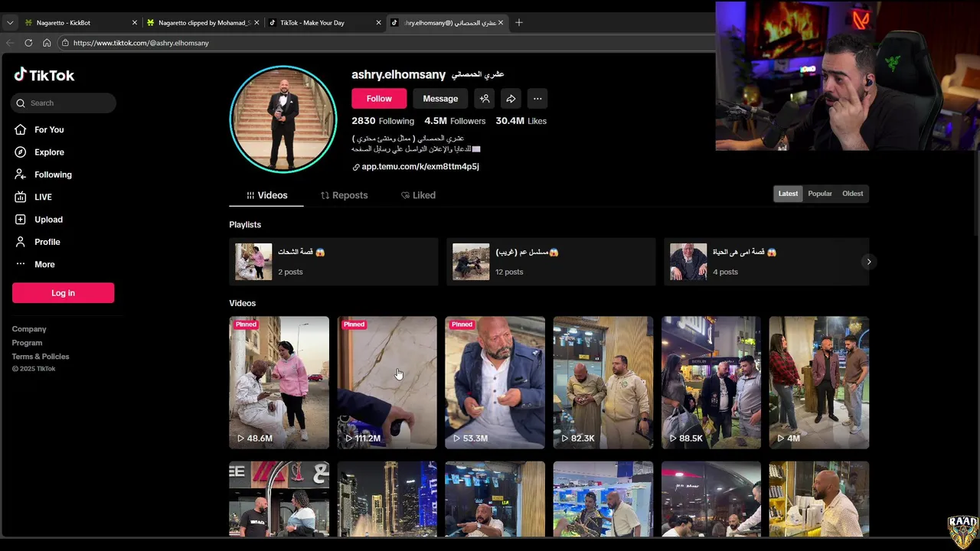Viewport: 980px width, 551px height.
Task: Open the playlist with 12 posts
Action: (551, 262)
